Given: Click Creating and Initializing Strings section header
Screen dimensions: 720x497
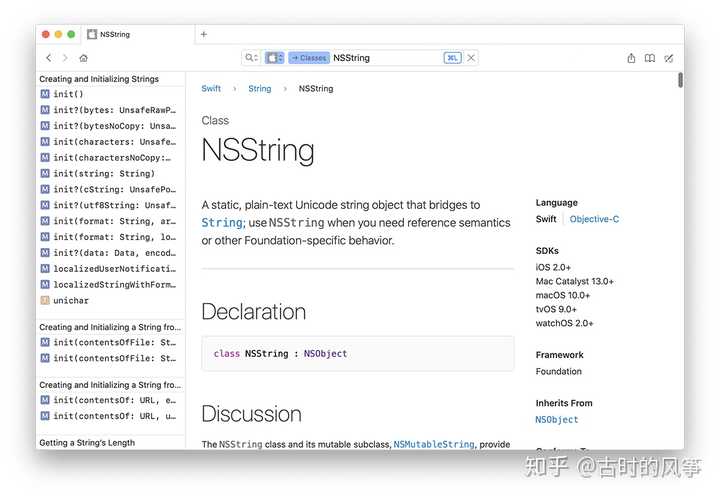Looking at the screenshot, I should (x=99, y=79).
